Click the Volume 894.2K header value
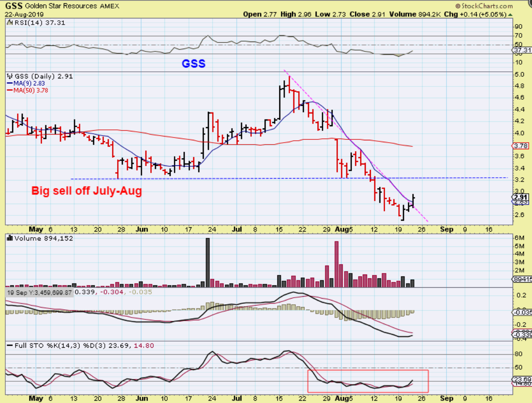The image size is (532, 403). point(415,14)
